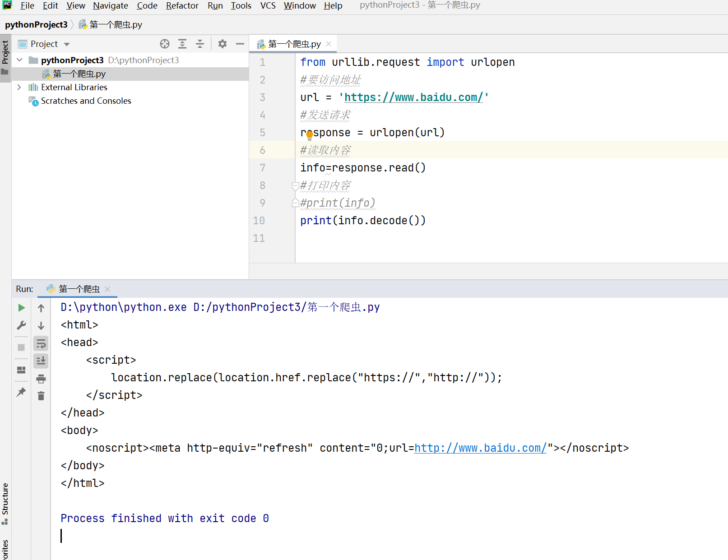Select Scratches and Consoles in tree
The width and height of the screenshot is (728, 560).
click(x=86, y=101)
